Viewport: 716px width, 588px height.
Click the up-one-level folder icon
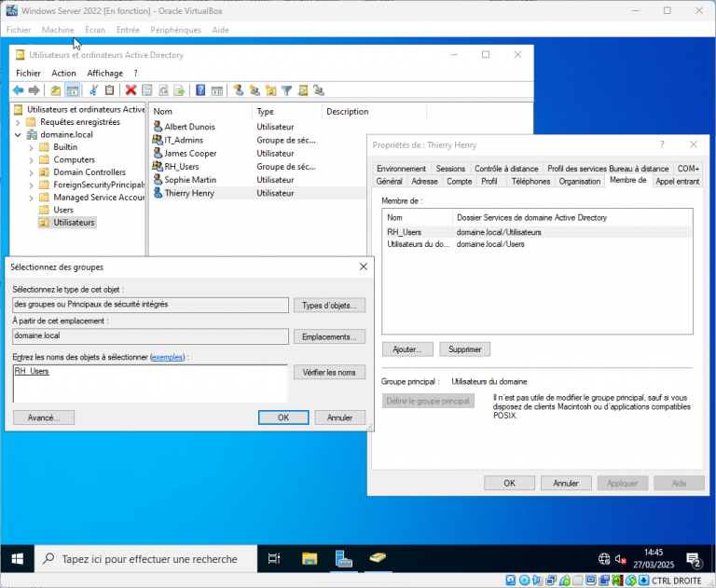tap(56, 90)
